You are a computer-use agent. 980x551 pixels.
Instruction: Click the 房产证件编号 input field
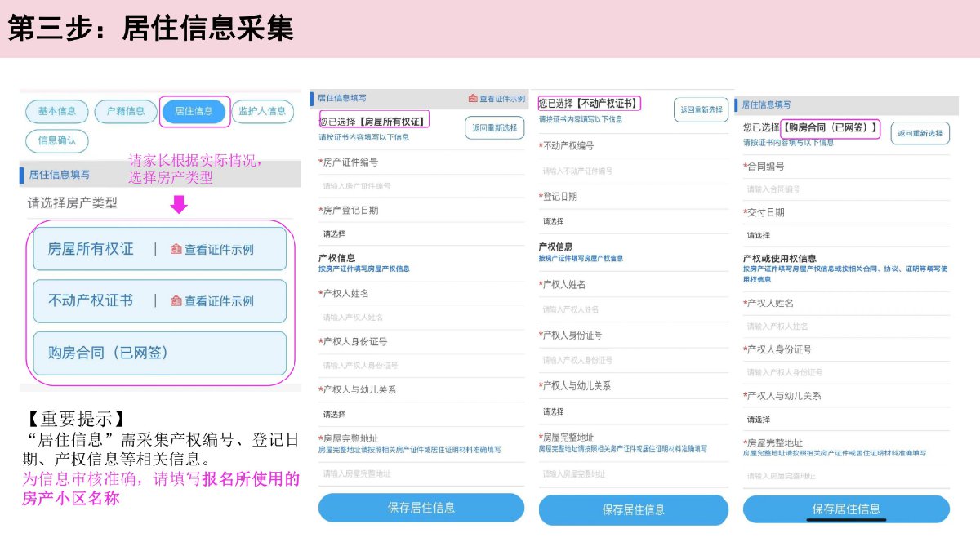(x=421, y=186)
